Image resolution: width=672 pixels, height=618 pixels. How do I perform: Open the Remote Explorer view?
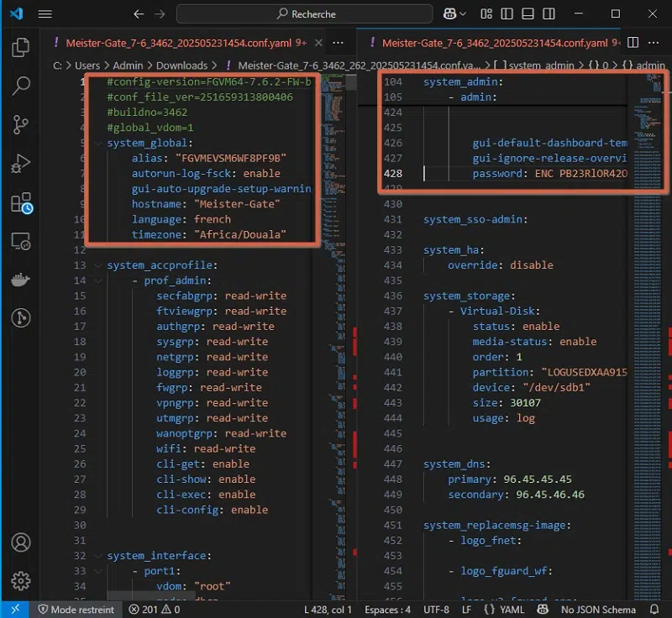click(21, 242)
